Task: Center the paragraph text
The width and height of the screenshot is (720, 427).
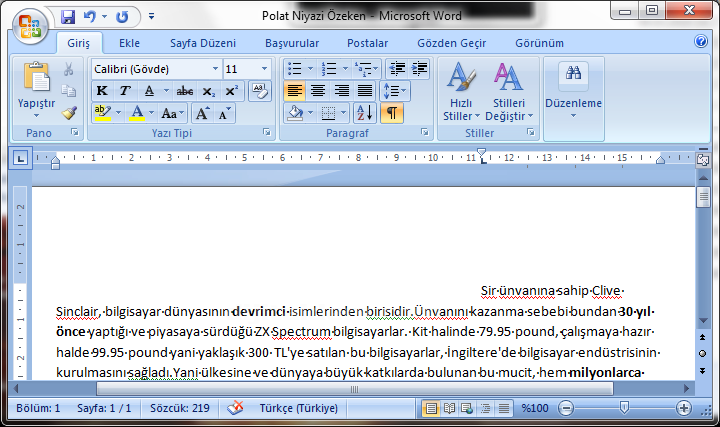Action: click(x=318, y=91)
